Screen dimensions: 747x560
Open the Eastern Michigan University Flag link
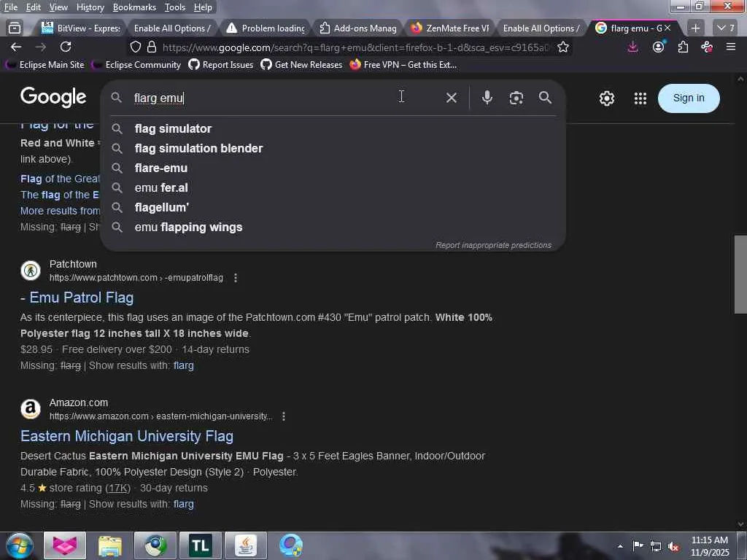127,436
